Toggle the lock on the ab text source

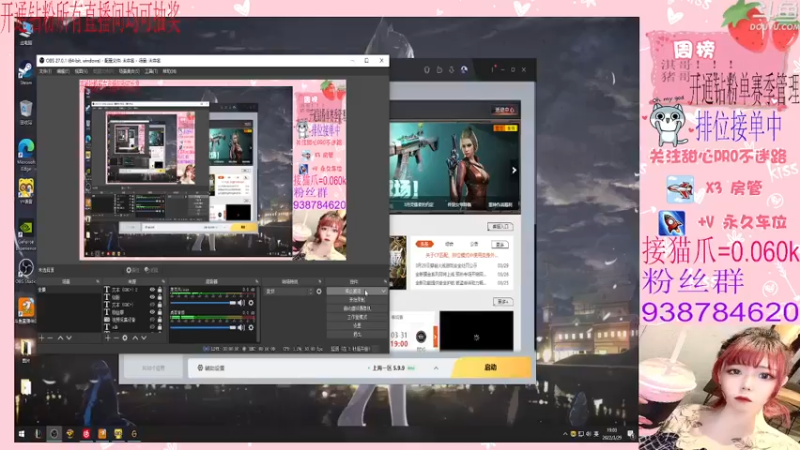coord(160,327)
